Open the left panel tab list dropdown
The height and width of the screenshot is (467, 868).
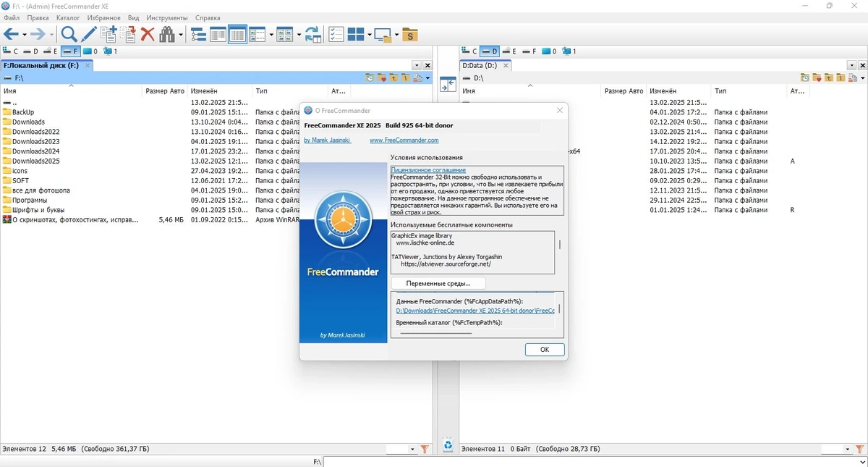[416, 65]
